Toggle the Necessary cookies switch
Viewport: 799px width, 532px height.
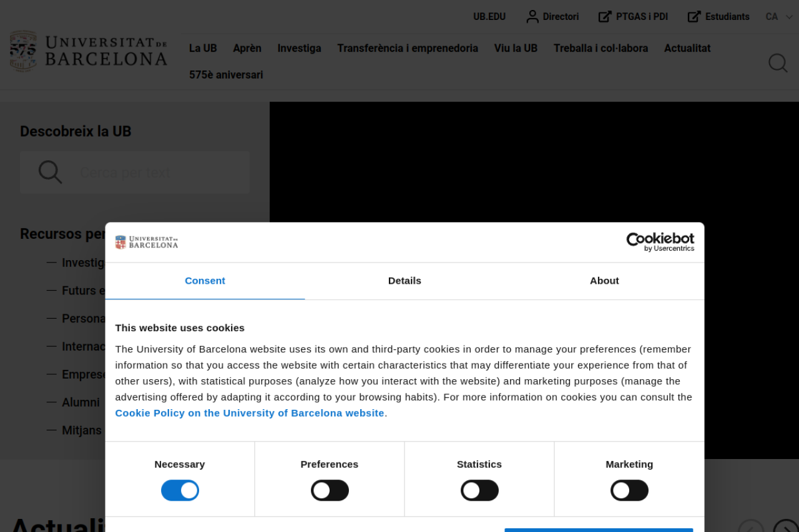[180, 490]
